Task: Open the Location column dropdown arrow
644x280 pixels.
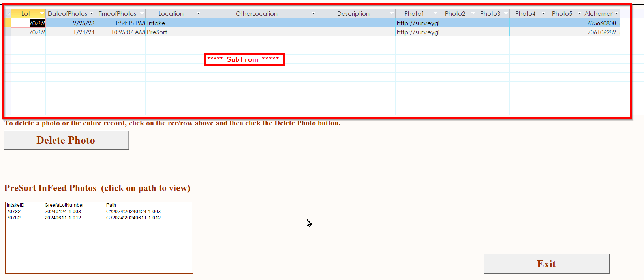Action: coord(199,13)
